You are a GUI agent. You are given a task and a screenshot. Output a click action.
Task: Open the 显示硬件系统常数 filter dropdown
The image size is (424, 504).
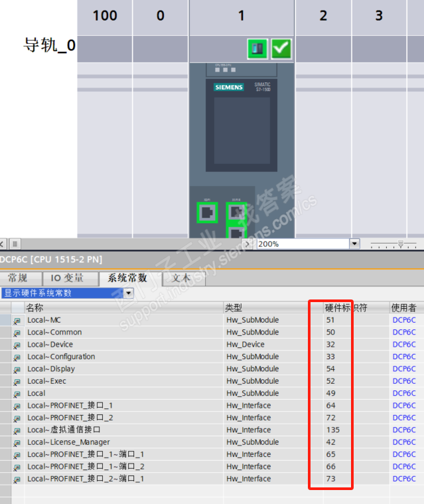pos(129,293)
